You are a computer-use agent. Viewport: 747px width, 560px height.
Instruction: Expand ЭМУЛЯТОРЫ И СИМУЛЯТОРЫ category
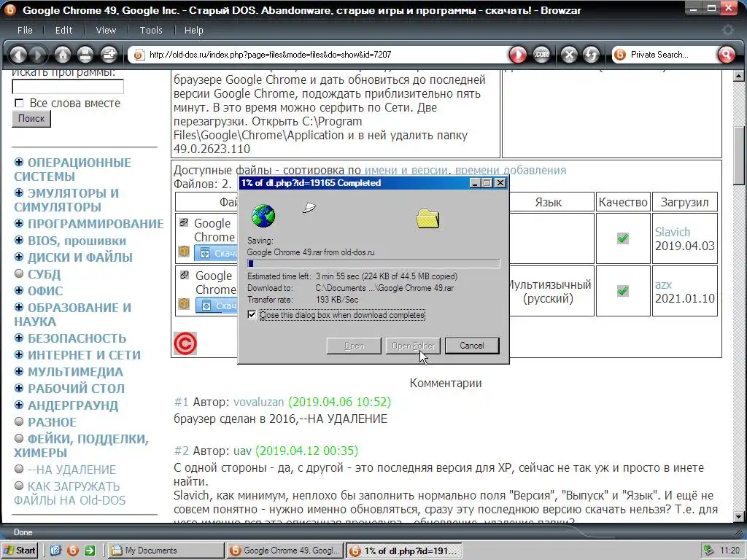[18, 192]
